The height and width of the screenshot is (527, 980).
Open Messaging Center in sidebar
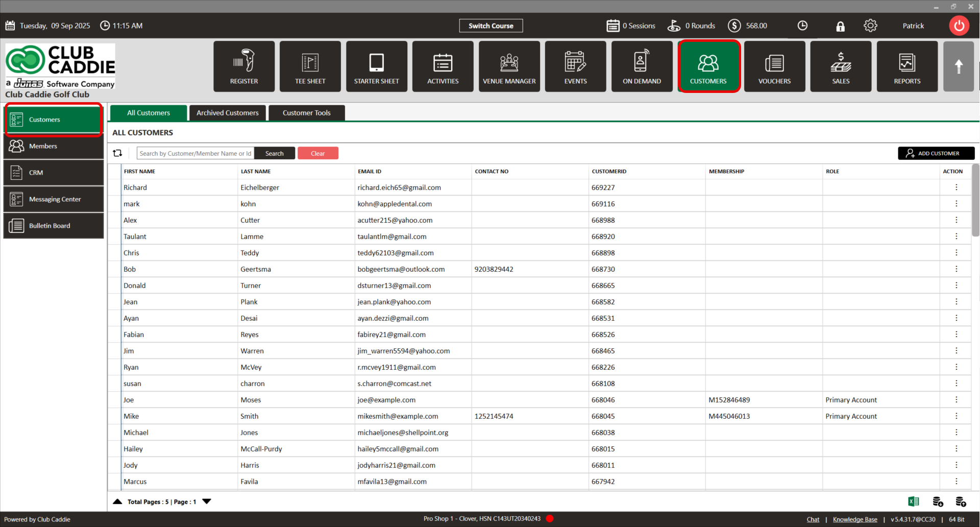tap(54, 199)
